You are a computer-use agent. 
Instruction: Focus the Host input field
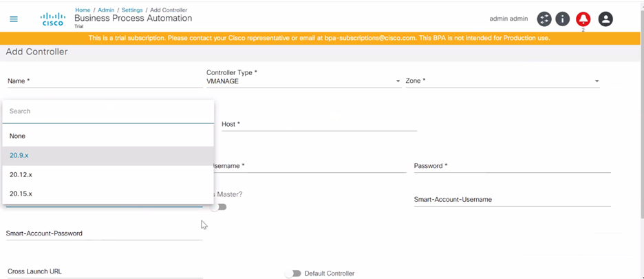(319, 125)
